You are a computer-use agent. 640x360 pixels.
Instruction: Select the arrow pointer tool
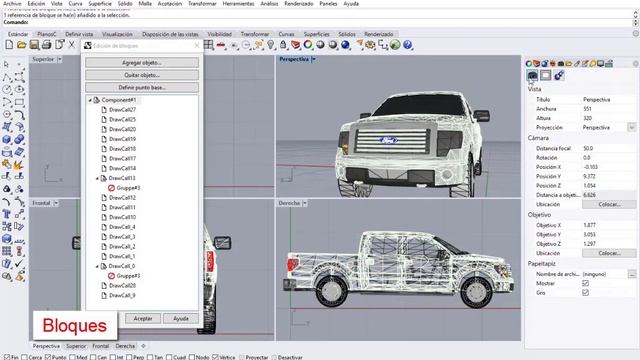[7, 64]
